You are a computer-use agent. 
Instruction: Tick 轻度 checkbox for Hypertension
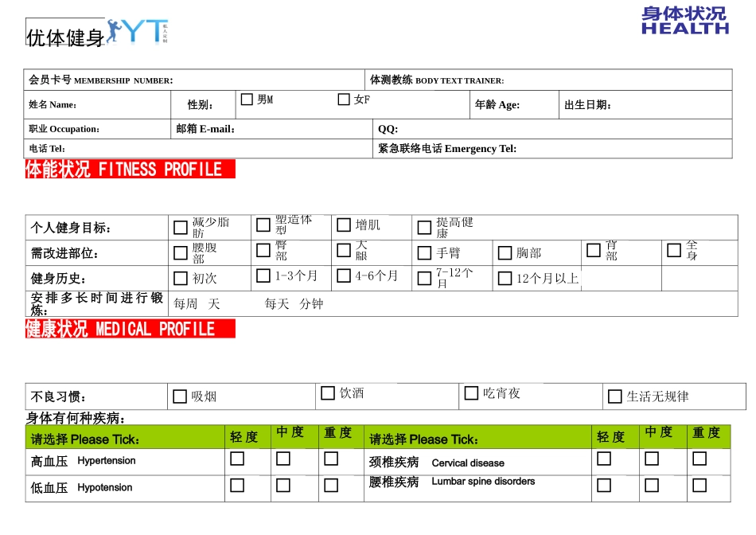click(237, 459)
